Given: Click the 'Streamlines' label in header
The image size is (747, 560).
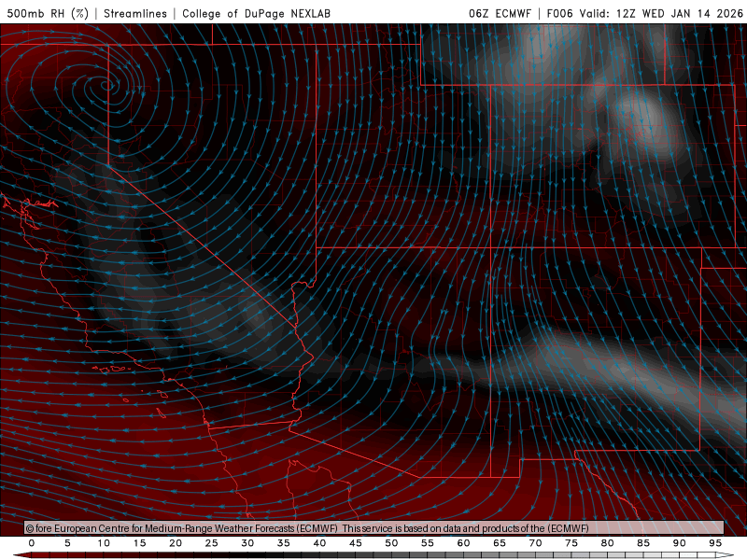Looking at the screenshot, I should (135, 13).
